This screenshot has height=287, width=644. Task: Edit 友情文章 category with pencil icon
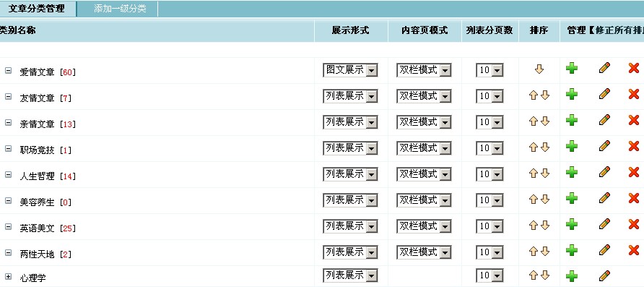[x=604, y=94]
